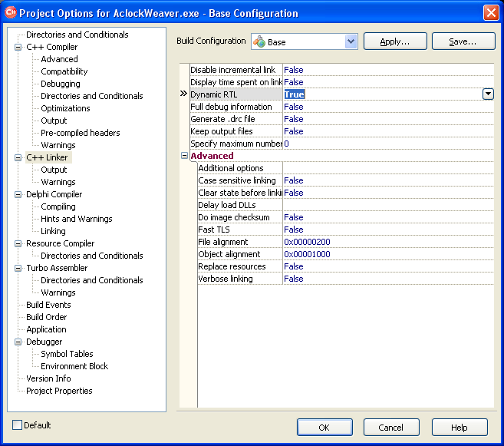Image resolution: width=504 pixels, height=446 pixels.
Task: Click the Delay load DLLs value field
Action: point(388,205)
